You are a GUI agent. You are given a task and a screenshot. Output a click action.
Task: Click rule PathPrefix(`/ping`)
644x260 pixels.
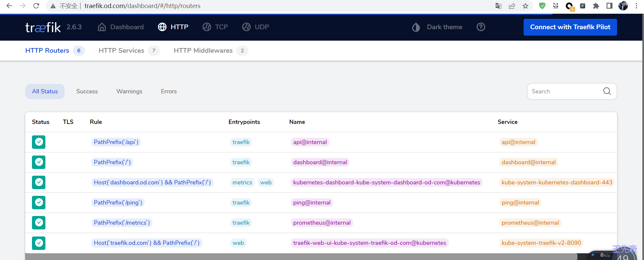(118, 203)
